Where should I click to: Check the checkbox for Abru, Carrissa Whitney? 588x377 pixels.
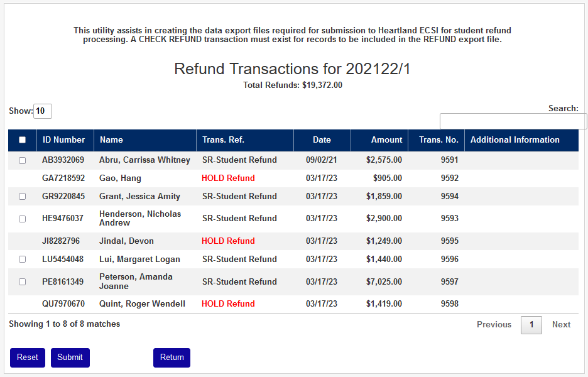(x=22, y=160)
